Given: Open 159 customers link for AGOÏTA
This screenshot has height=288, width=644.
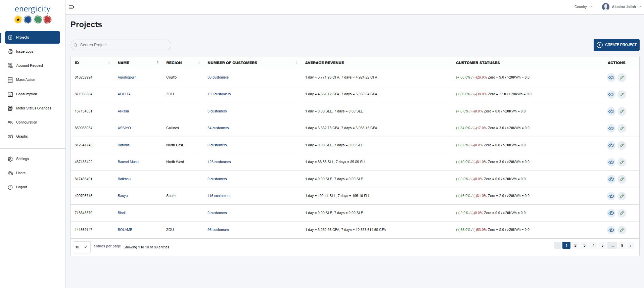Looking at the screenshot, I should [219, 94].
